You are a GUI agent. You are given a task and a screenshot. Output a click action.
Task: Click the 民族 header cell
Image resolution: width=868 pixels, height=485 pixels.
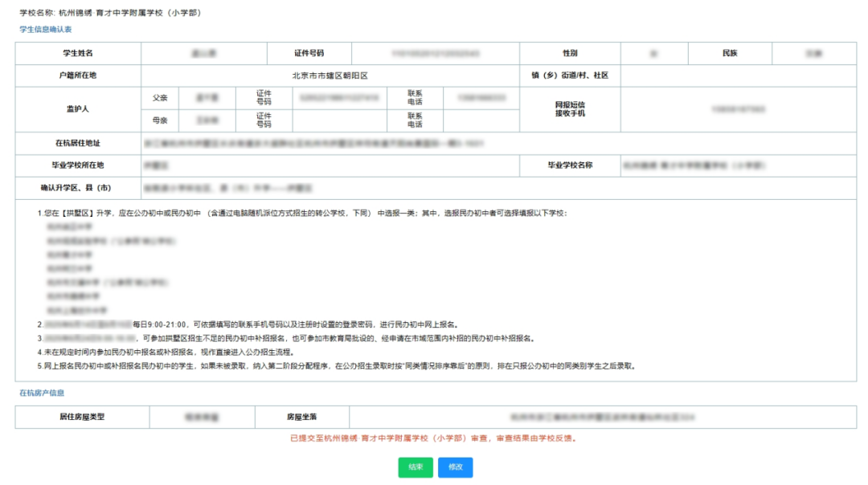[x=730, y=53]
